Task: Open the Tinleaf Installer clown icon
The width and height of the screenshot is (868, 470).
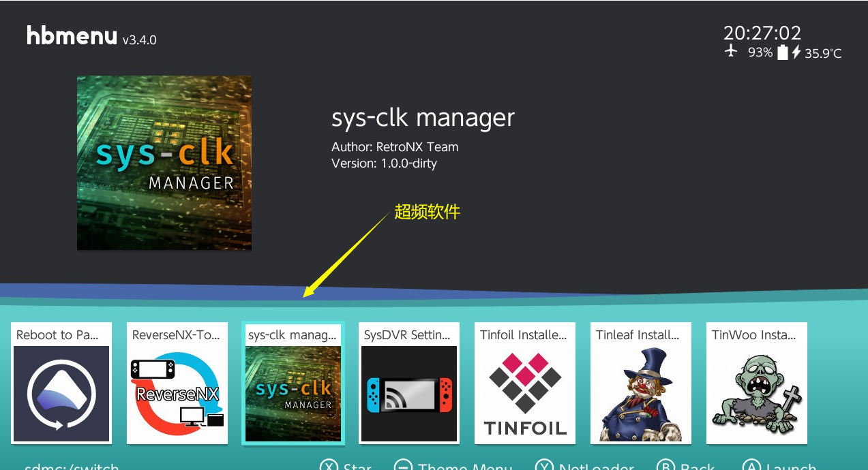Action: [x=641, y=383]
